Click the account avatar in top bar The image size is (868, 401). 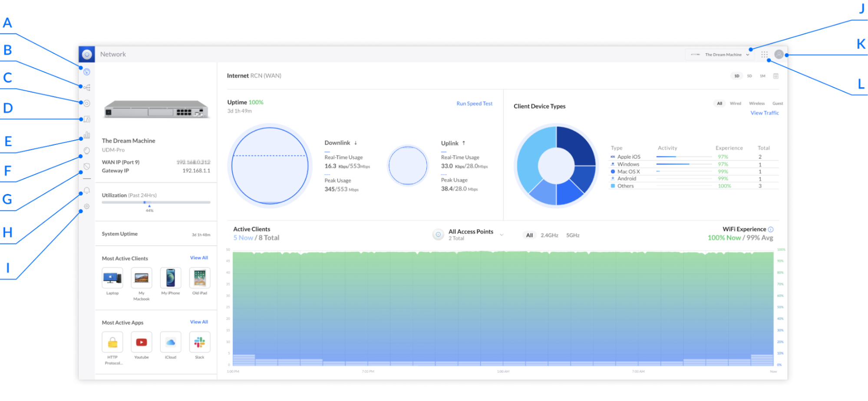pyautogui.click(x=779, y=54)
